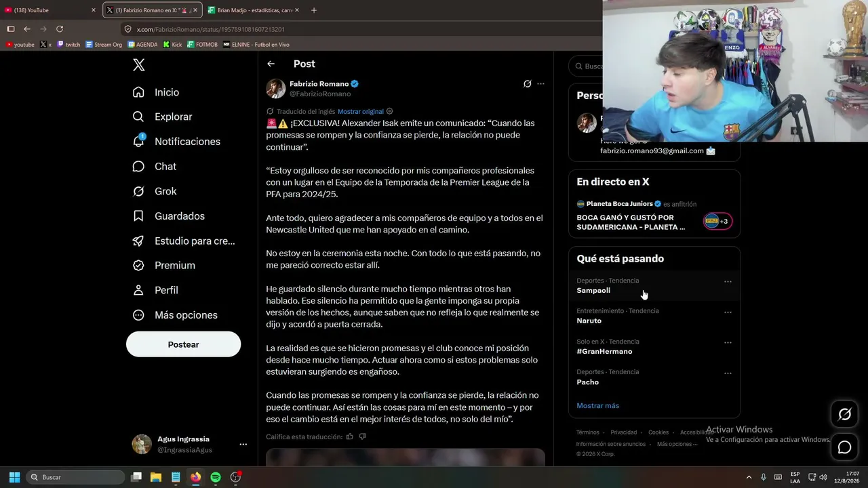Open more options for the Pacho trend
The image size is (868, 488).
tap(728, 373)
